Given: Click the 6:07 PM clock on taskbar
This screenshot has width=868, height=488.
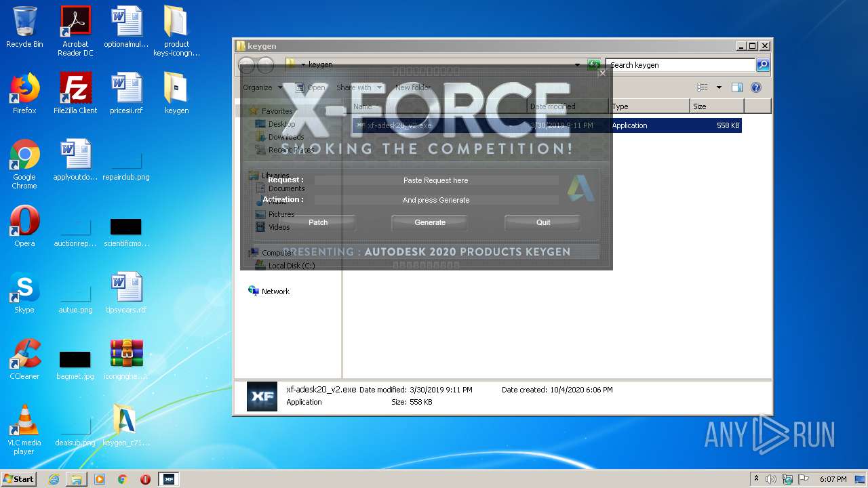Looking at the screenshot, I should click(x=833, y=479).
